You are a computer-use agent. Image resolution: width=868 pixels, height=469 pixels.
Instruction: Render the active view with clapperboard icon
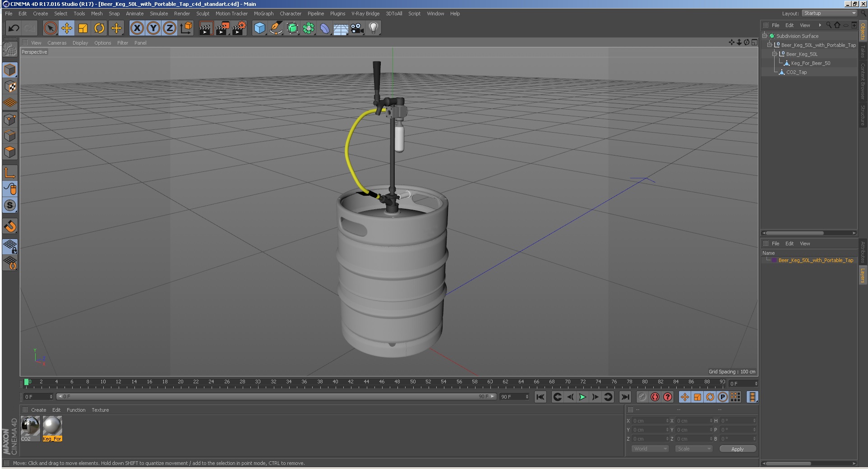point(206,28)
